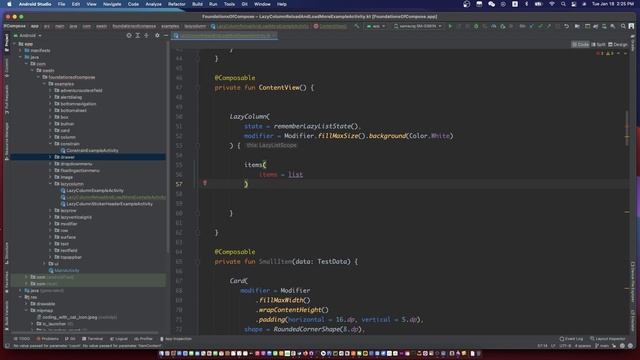Open the app run configuration dropdown
This screenshot has height=360, width=640.
click(376, 26)
